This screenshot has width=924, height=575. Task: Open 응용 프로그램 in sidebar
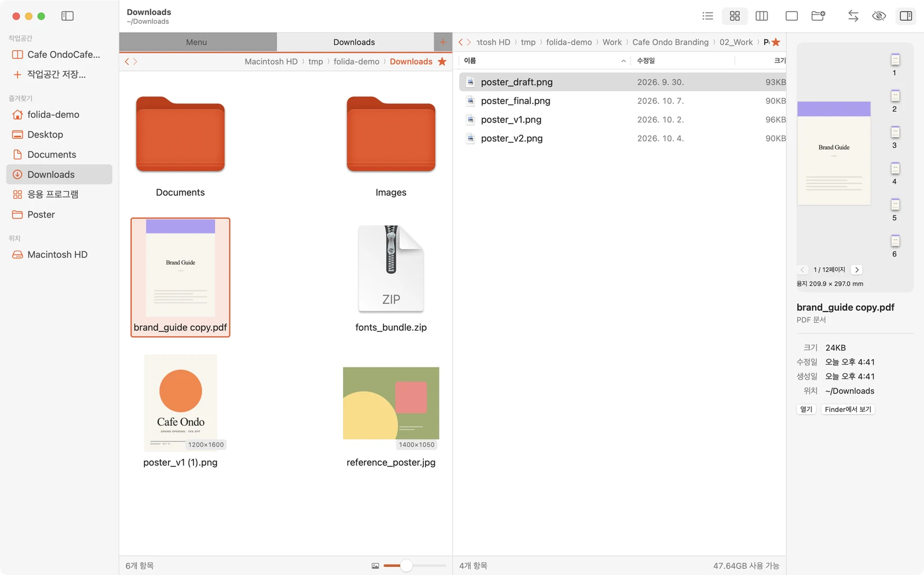(x=59, y=194)
